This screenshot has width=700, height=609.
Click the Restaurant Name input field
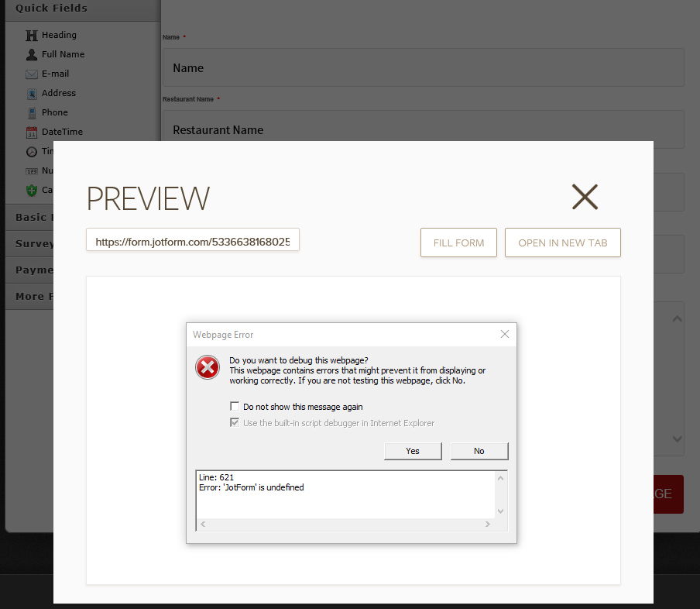point(423,129)
